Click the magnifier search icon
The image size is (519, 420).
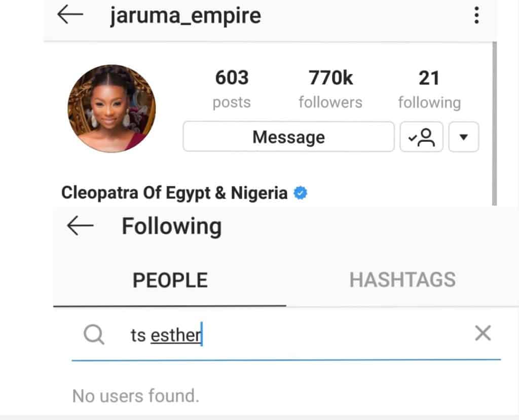coord(94,334)
